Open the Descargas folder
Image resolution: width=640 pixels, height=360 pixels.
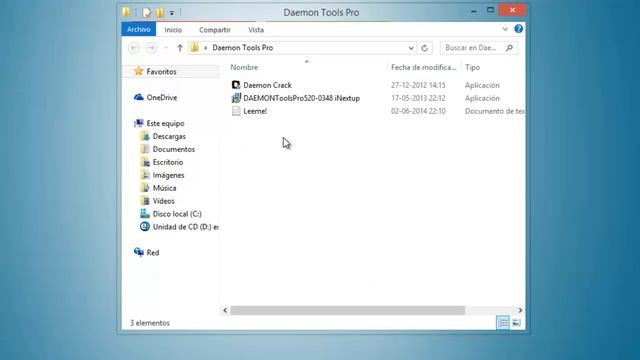click(169, 136)
